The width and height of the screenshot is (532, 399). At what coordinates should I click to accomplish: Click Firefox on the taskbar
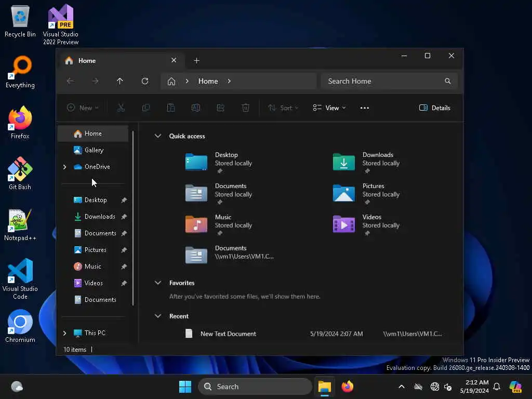pyautogui.click(x=348, y=387)
